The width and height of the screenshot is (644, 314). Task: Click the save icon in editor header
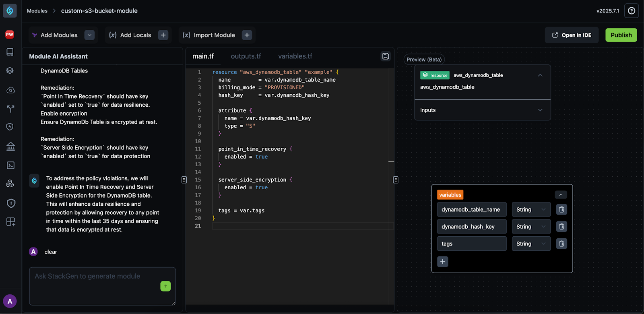point(386,56)
